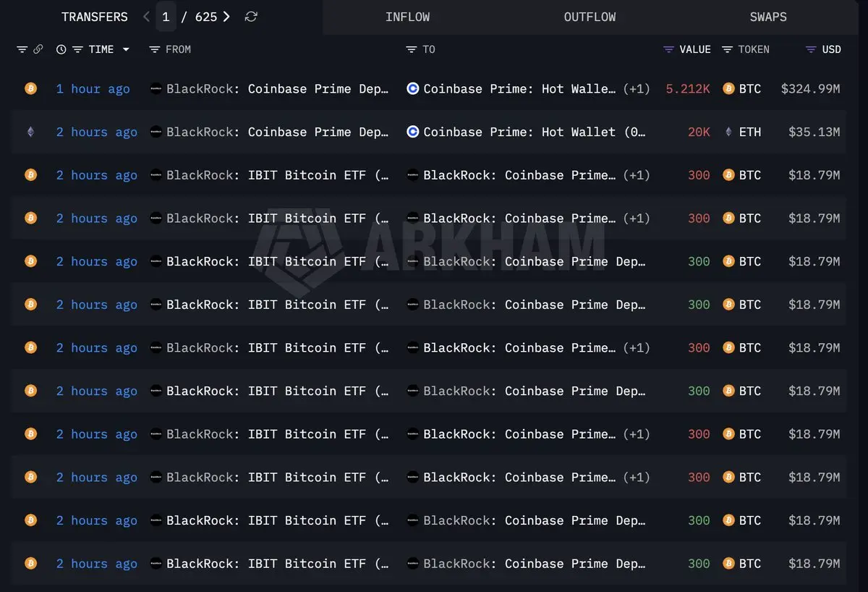Screen dimensions: 868x592
Task: Expand the TIME sort dropdown arrow
Action: click(x=126, y=49)
